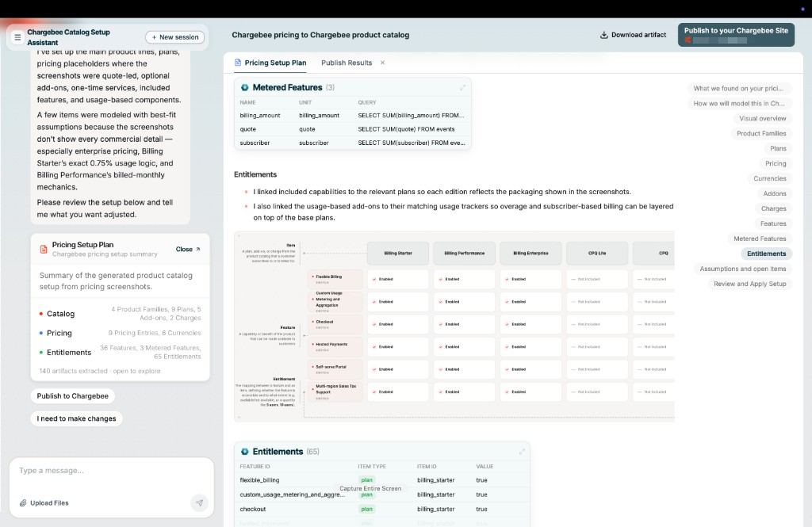812x527 pixels.
Task: Expand the Metered Features table
Action: pos(462,88)
